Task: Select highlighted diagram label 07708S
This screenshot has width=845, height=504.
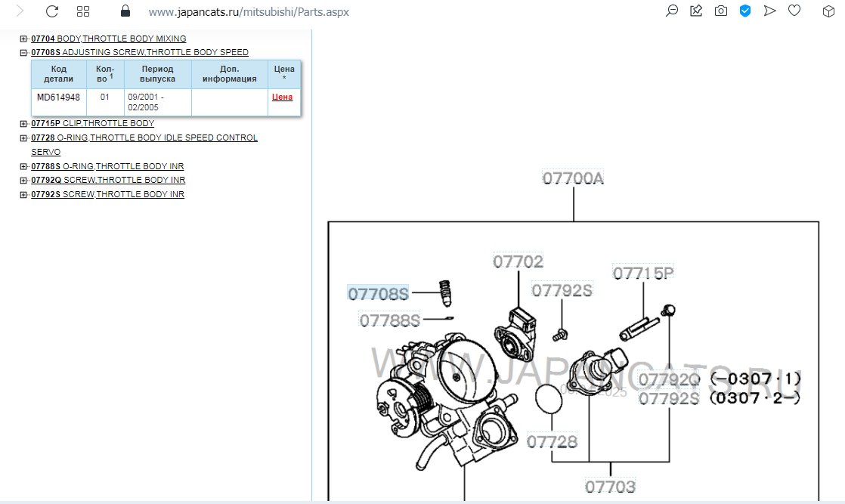Action: tap(379, 294)
